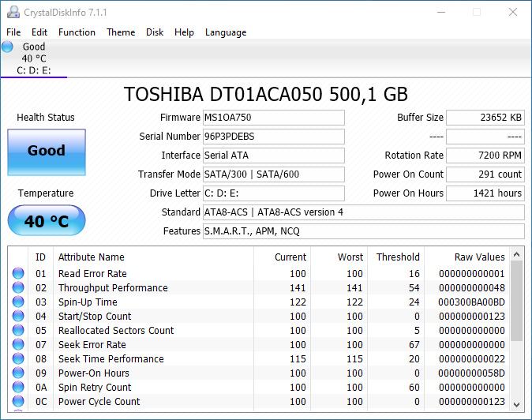Click the SMART list scroll down arrow

(517, 404)
